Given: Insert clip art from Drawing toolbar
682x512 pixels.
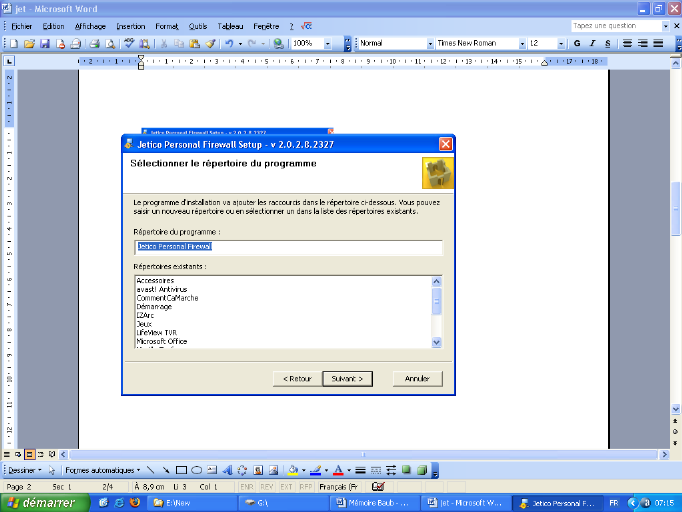Looking at the screenshot, I should point(258,470).
